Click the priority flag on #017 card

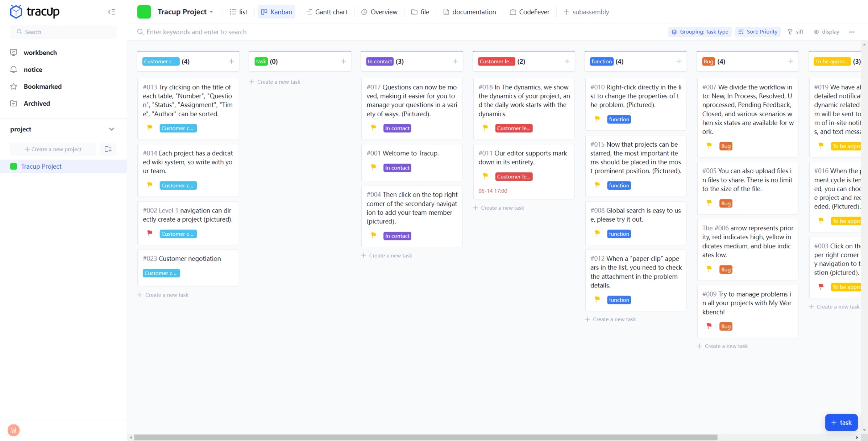pyautogui.click(x=374, y=128)
